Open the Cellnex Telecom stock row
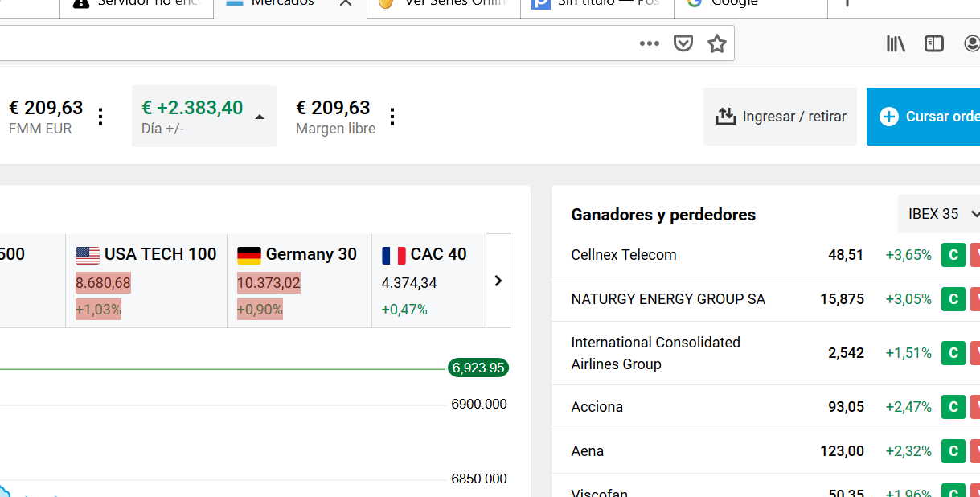 point(765,255)
